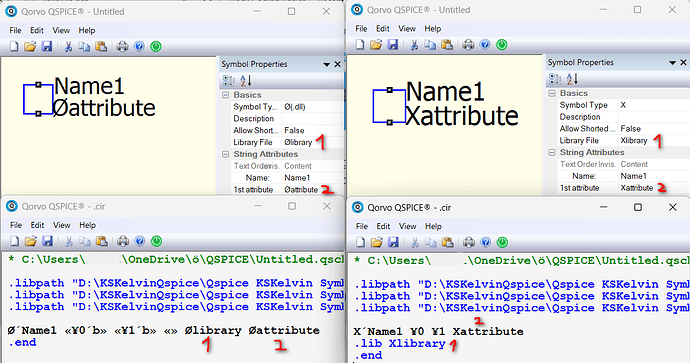Click Alphabetical sort icon in right Symbol Properties
Image resolution: width=690 pixels, height=363 pixels.
[572, 79]
